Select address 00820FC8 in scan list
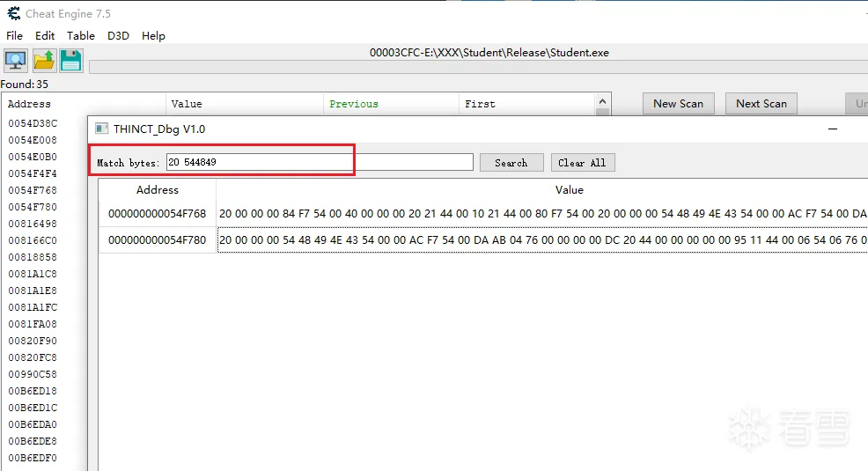 [x=33, y=357]
